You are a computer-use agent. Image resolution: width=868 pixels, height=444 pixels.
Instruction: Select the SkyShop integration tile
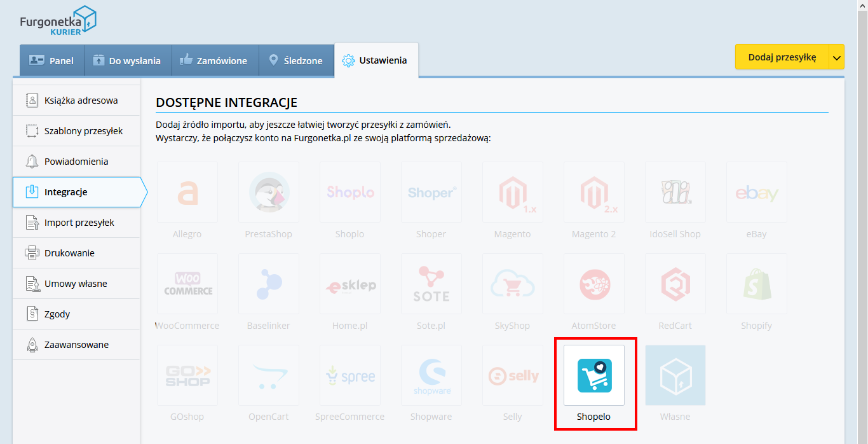tap(512, 284)
